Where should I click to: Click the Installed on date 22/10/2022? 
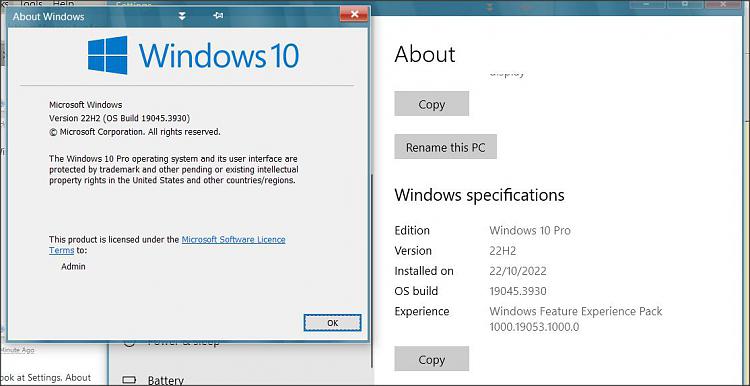point(518,271)
